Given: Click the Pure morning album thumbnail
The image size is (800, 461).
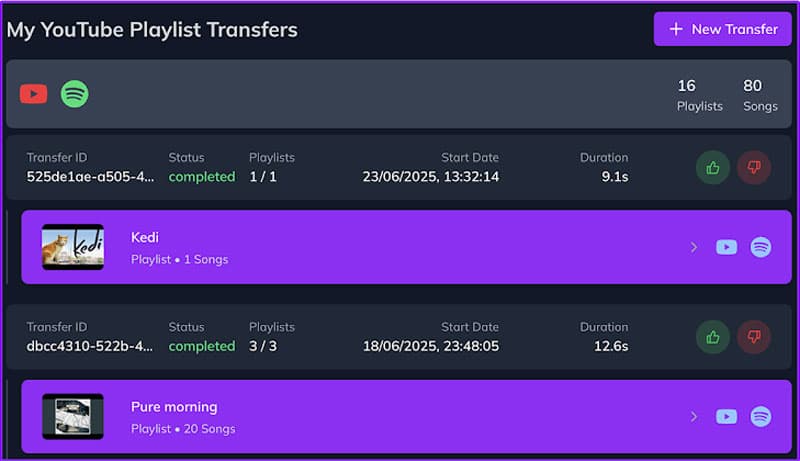Looking at the screenshot, I should click(73, 416).
